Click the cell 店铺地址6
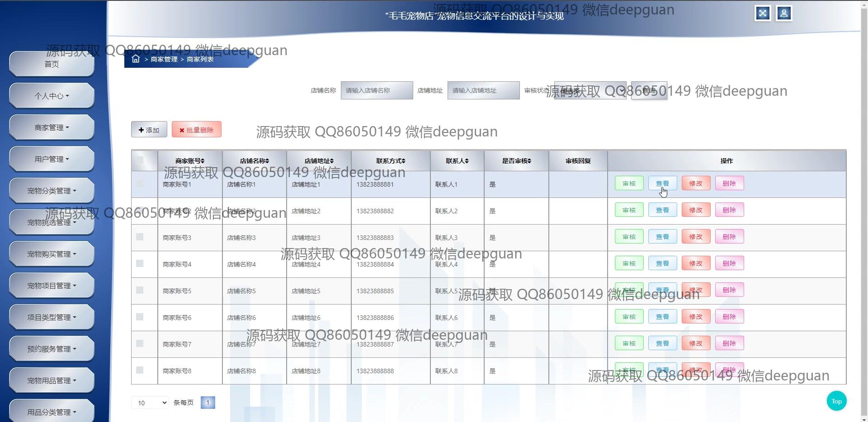The width and height of the screenshot is (868, 422). (306, 318)
